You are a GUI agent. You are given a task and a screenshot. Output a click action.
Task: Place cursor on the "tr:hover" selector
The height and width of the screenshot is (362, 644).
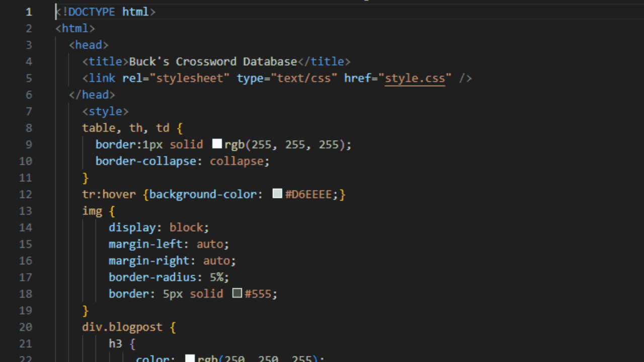(x=109, y=194)
